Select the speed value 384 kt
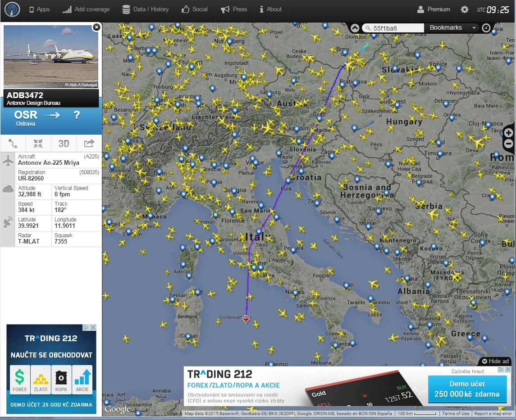The height and width of the screenshot is (420, 516). pos(26,210)
